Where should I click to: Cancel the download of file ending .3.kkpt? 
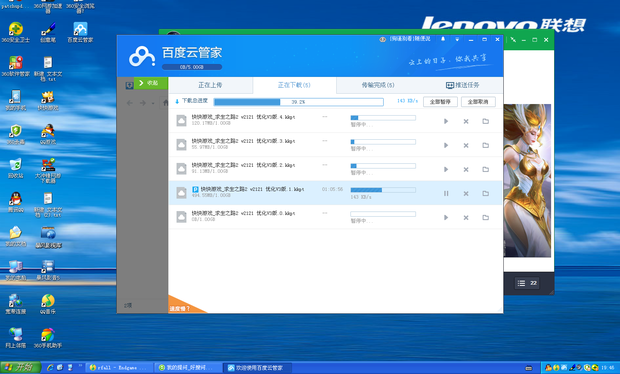[466, 145]
